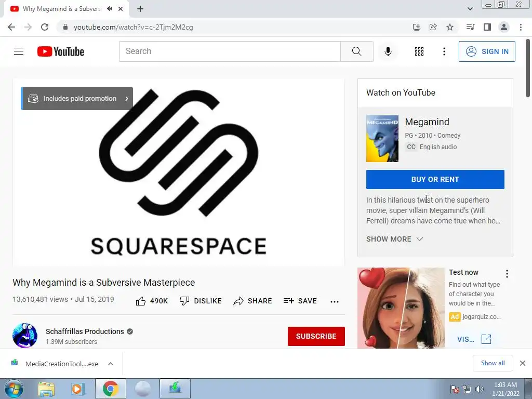Open MediaCreationTool download options chevron
This screenshot has width=532, height=399.
click(111, 364)
